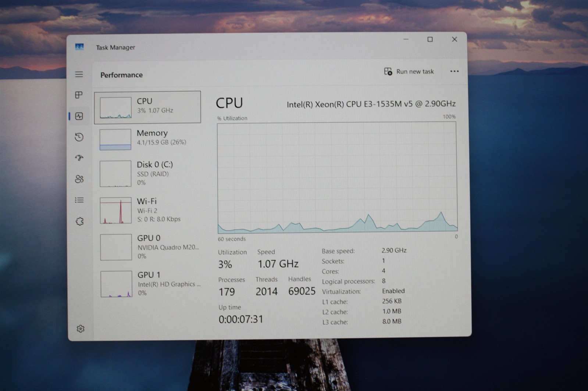Viewport: 588px width, 391px height.
Task: Click the 1.07 GHz speed value
Action: tap(278, 264)
